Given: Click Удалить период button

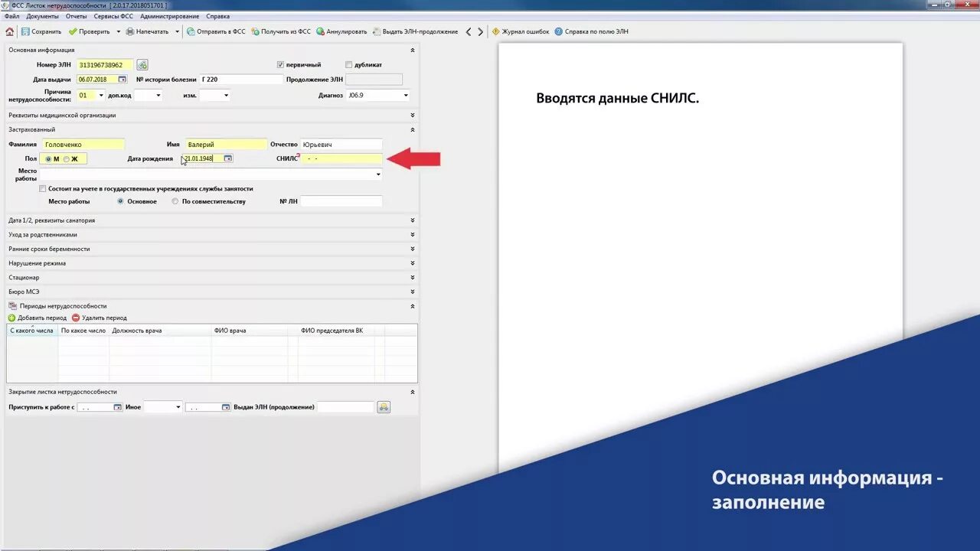Looking at the screenshot, I should pos(100,318).
